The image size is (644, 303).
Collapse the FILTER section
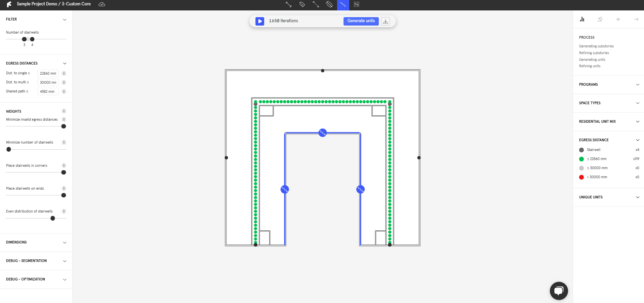coord(65,20)
